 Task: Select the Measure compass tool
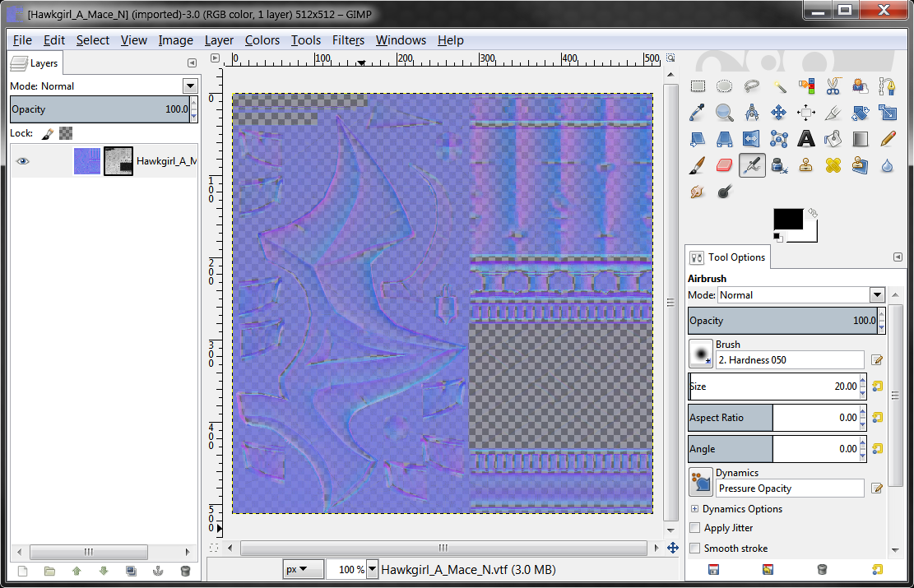pos(752,112)
